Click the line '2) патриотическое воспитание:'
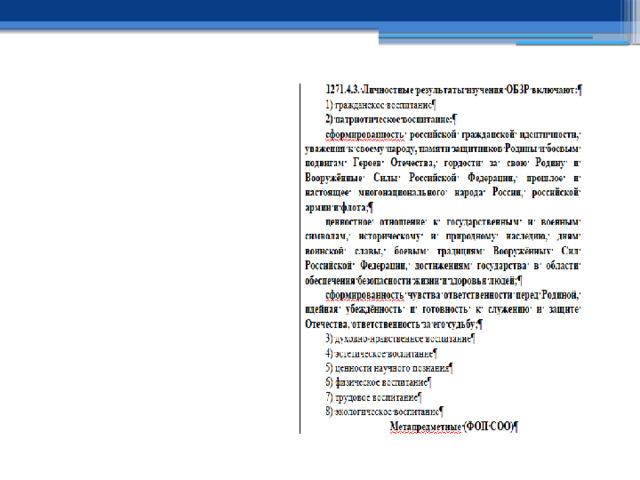 391,120
